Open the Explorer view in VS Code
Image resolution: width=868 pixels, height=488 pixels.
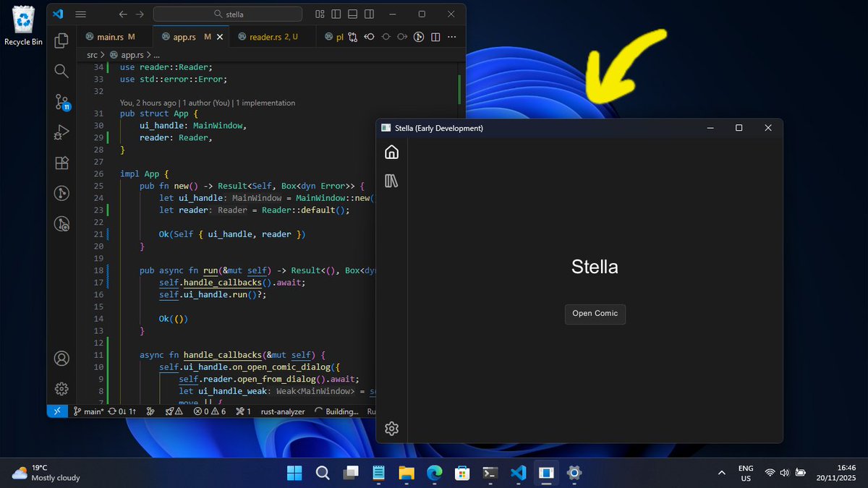tap(61, 40)
